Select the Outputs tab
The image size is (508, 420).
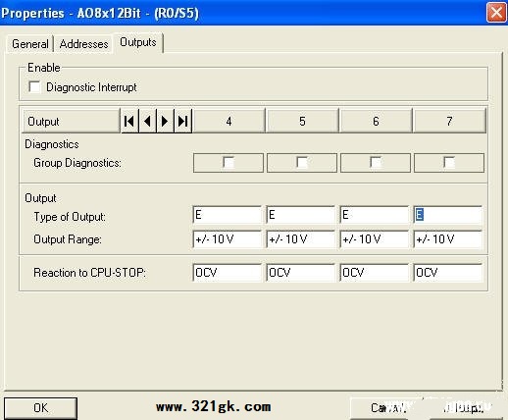point(138,42)
